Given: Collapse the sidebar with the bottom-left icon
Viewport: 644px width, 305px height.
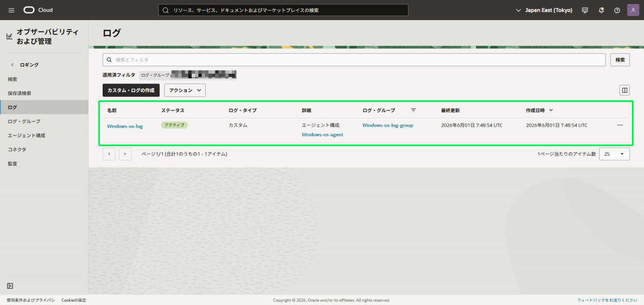Looking at the screenshot, I should (10, 286).
